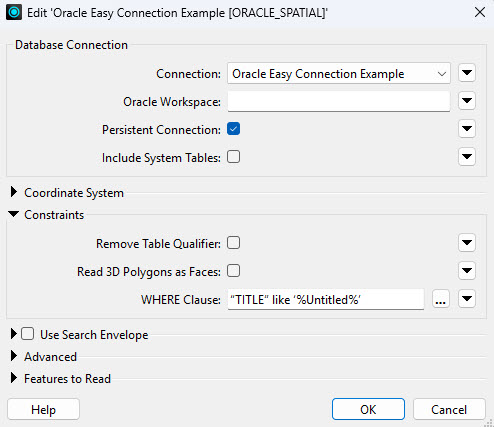Enable Remove Table Qualifier checkbox
The image size is (494, 427).
point(233,243)
